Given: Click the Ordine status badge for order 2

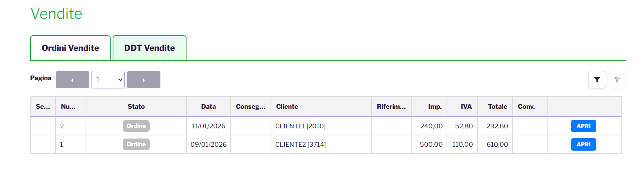Looking at the screenshot, I should [136, 126].
